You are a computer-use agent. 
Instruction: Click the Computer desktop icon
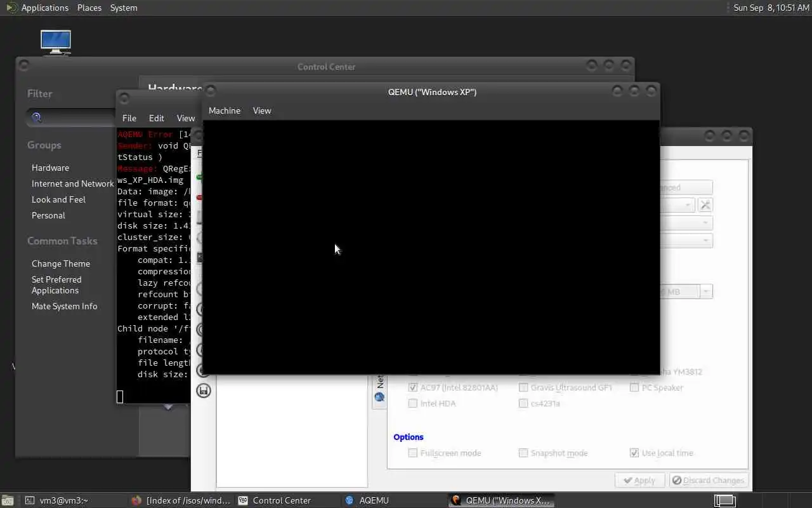[x=56, y=42]
